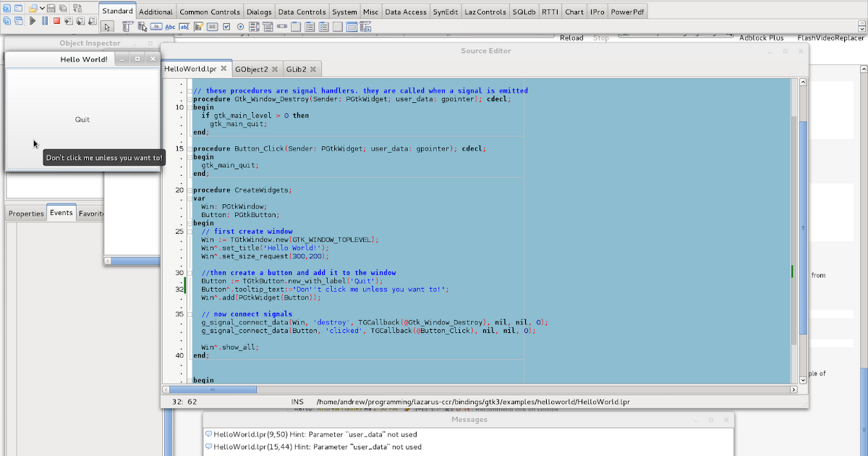Select the TRadioGroup component icon

coord(310,27)
